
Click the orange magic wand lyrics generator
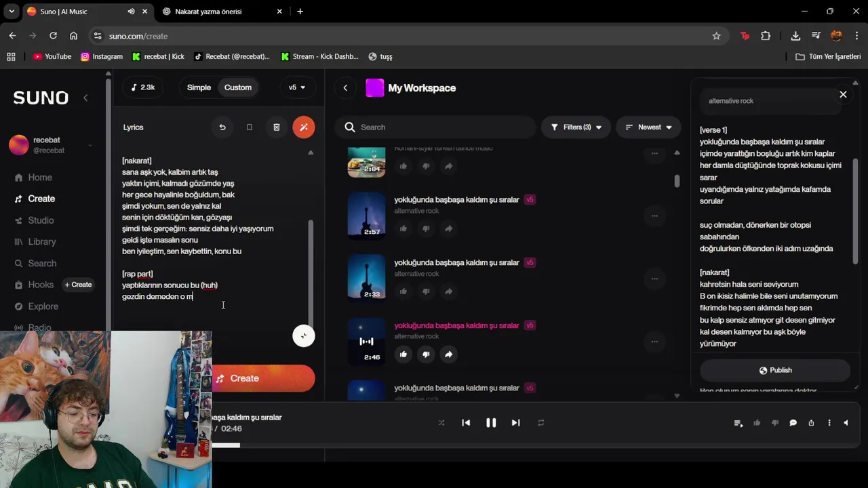[x=304, y=127]
